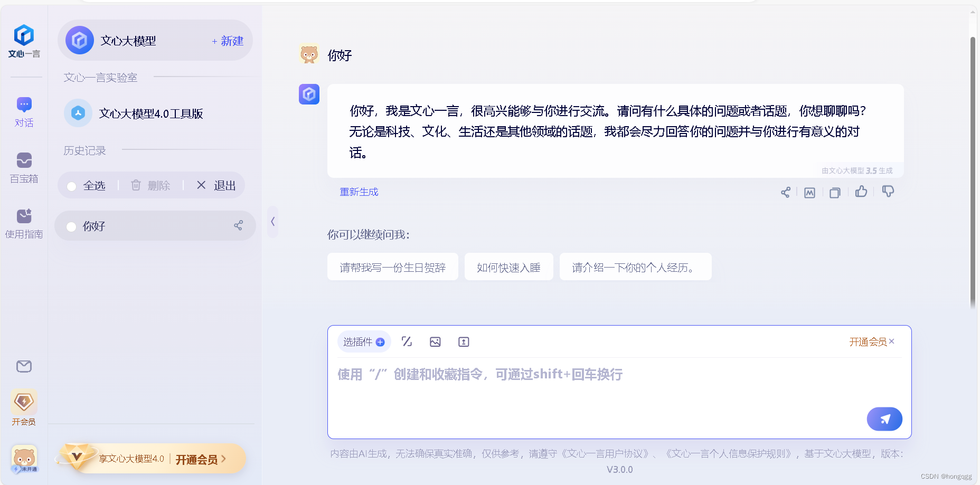This screenshot has height=485, width=980.
Task: Click 重新生成 to regenerate reply
Action: click(x=359, y=192)
